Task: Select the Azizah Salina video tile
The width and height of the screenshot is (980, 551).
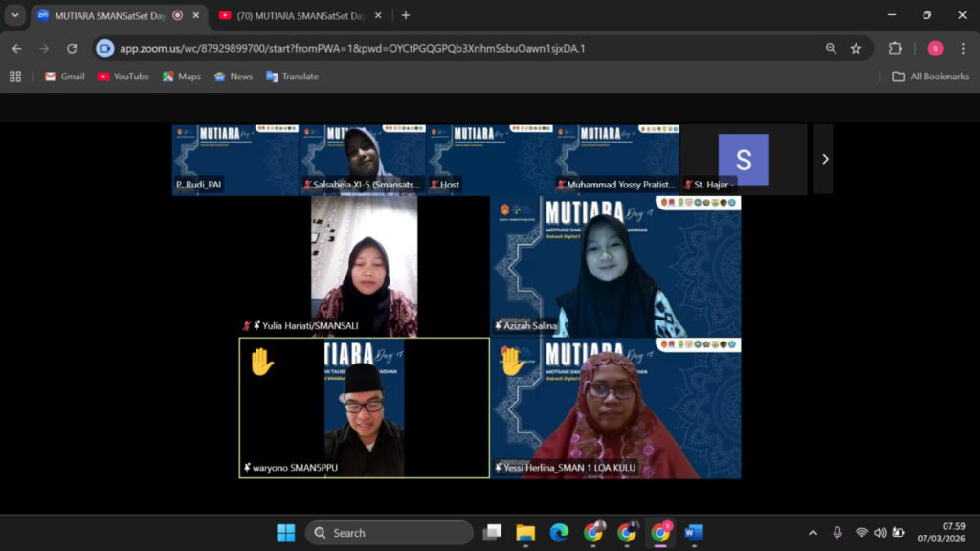Action: (x=615, y=267)
